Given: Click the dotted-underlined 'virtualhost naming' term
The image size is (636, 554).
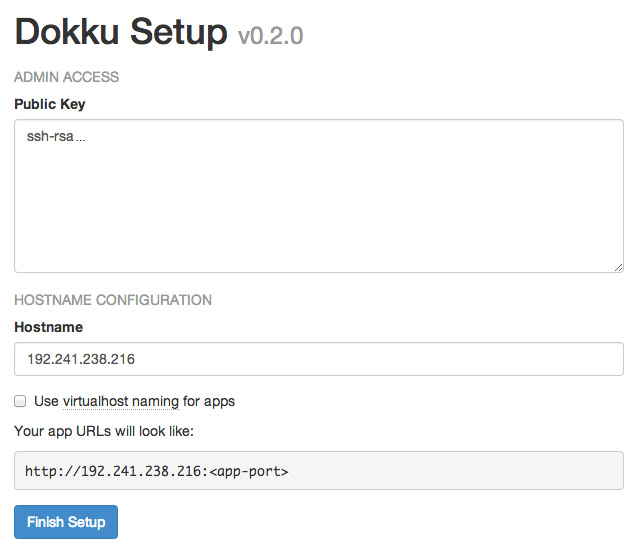Looking at the screenshot, I should (120, 402).
